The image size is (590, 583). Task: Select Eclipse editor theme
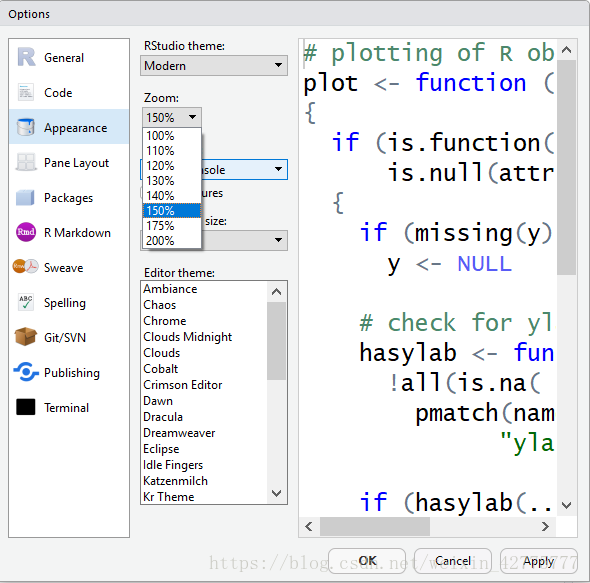pyautogui.click(x=204, y=449)
